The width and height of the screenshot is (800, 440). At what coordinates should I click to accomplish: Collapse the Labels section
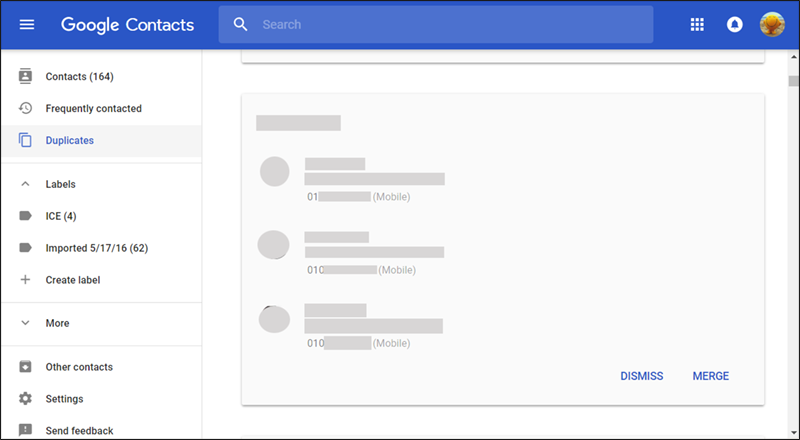[26, 184]
